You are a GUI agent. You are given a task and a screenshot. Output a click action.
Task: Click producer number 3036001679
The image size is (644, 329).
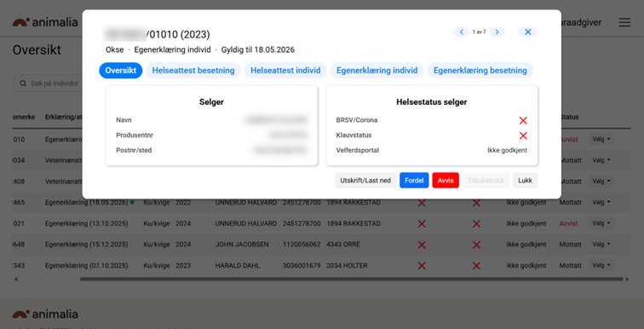click(x=302, y=265)
